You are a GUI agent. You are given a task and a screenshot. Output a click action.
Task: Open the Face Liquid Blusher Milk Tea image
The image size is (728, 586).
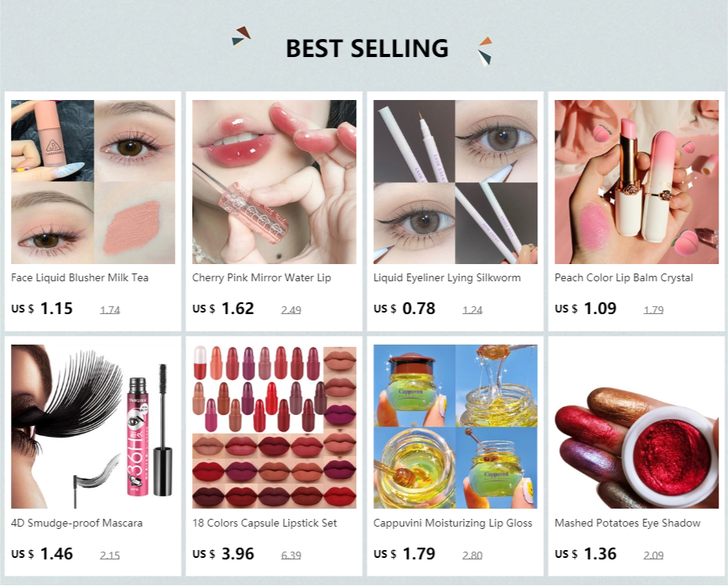[x=93, y=182]
